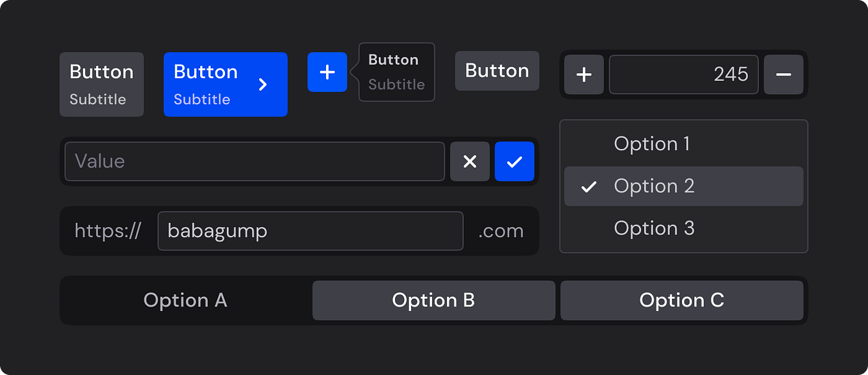Click the plus icon on the number stepper
This screenshot has height=375, width=868.
point(584,75)
